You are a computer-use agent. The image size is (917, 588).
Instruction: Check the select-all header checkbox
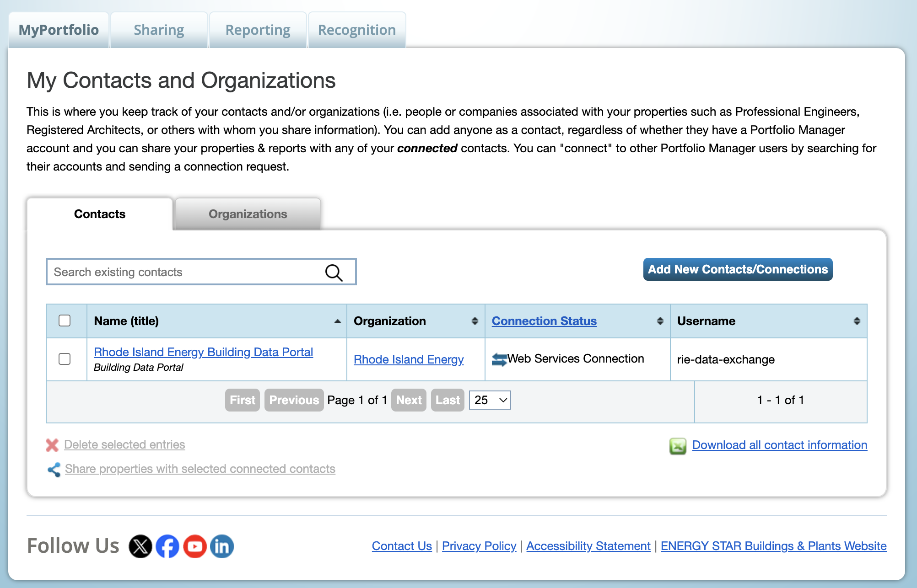point(65,321)
